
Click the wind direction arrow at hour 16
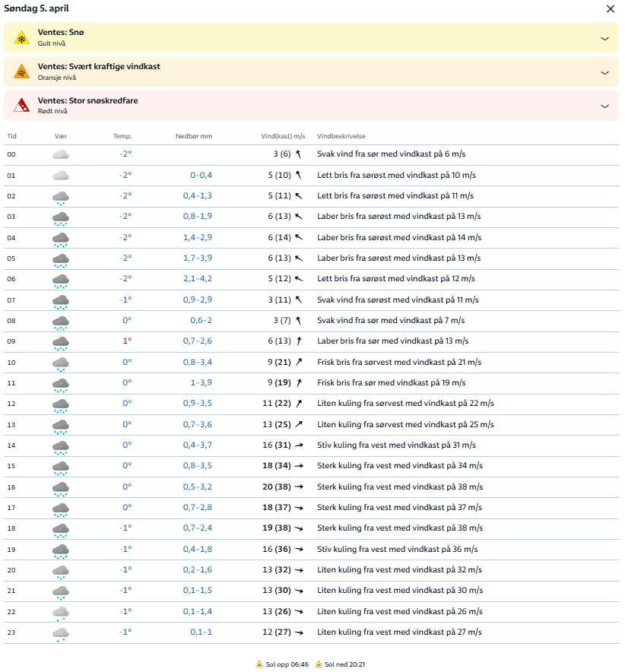tap(299, 487)
